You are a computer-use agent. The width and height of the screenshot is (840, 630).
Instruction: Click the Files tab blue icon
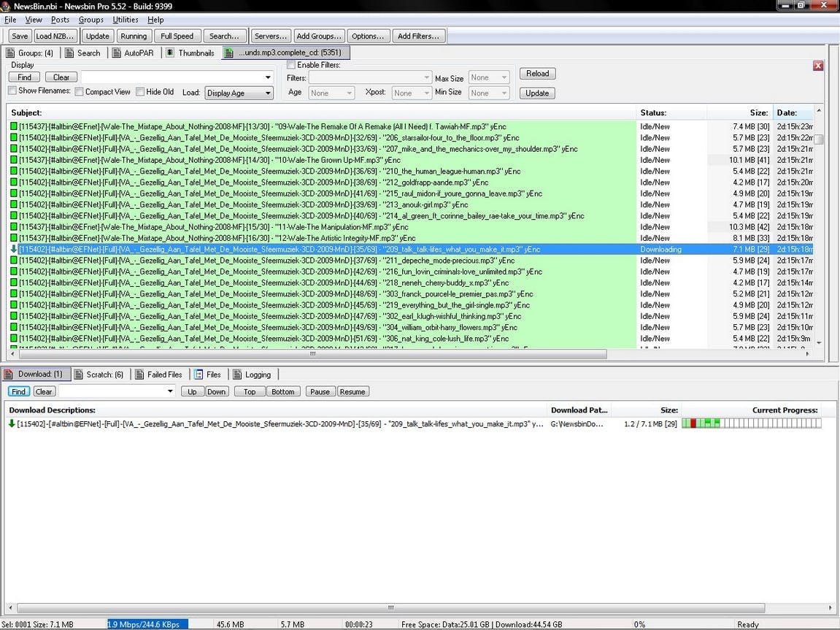tap(199, 374)
